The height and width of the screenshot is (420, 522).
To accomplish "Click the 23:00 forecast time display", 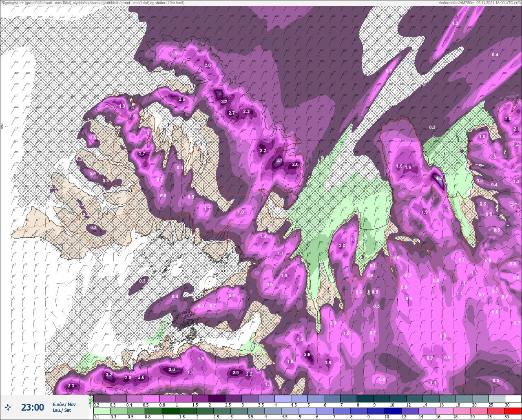I will pos(32,407).
